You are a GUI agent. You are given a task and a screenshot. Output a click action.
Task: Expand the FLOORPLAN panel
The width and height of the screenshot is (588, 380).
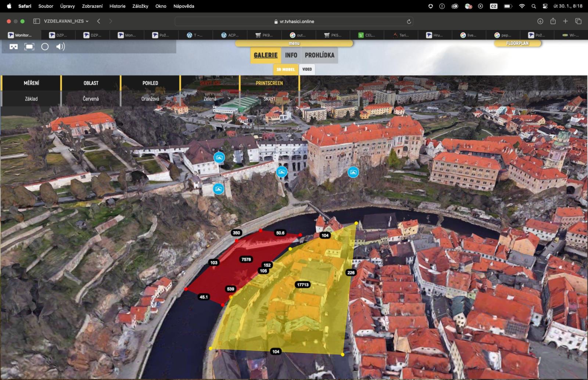click(517, 43)
